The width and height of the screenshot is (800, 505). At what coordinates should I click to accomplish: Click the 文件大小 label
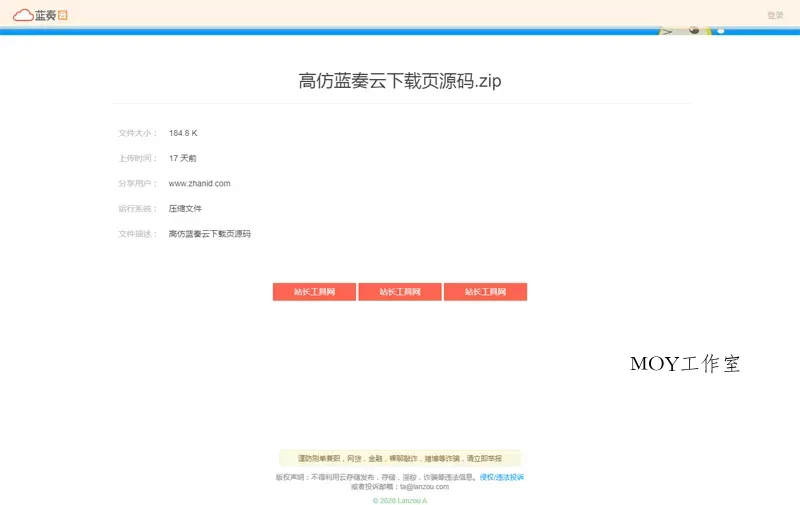(138, 133)
